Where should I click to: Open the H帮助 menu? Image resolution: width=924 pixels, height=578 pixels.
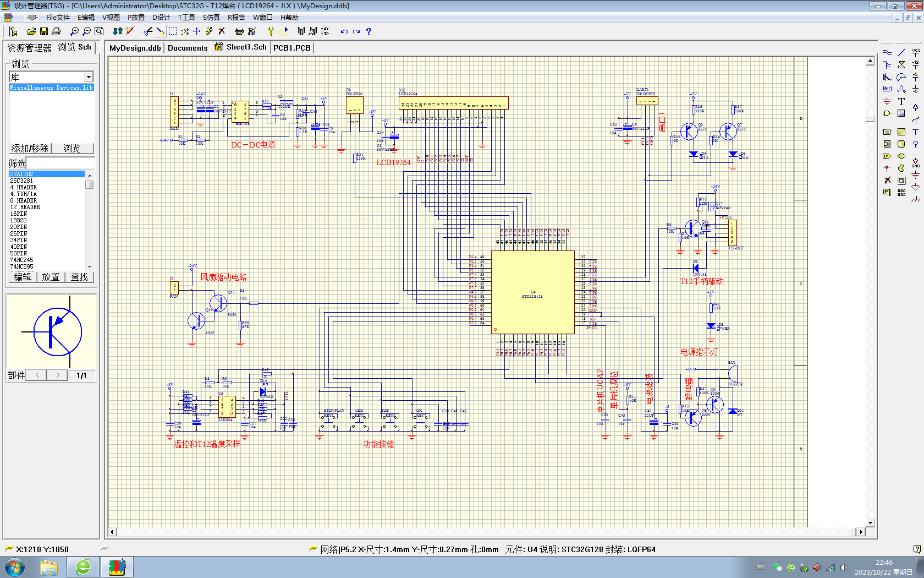click(289, 18)
